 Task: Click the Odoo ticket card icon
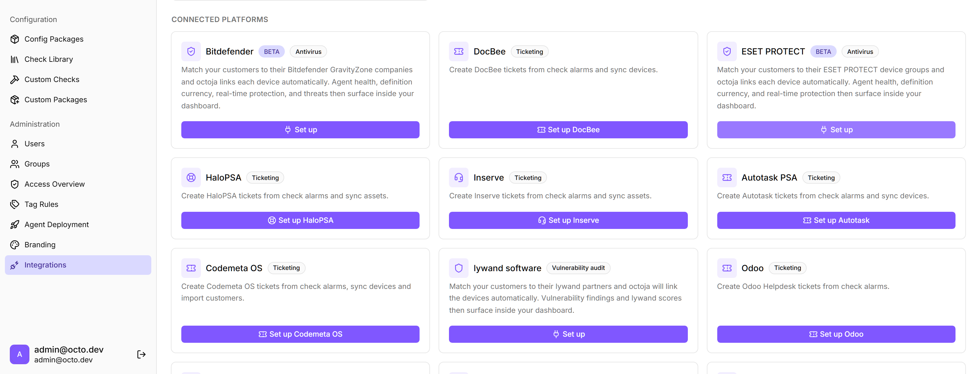coord(727,268)
